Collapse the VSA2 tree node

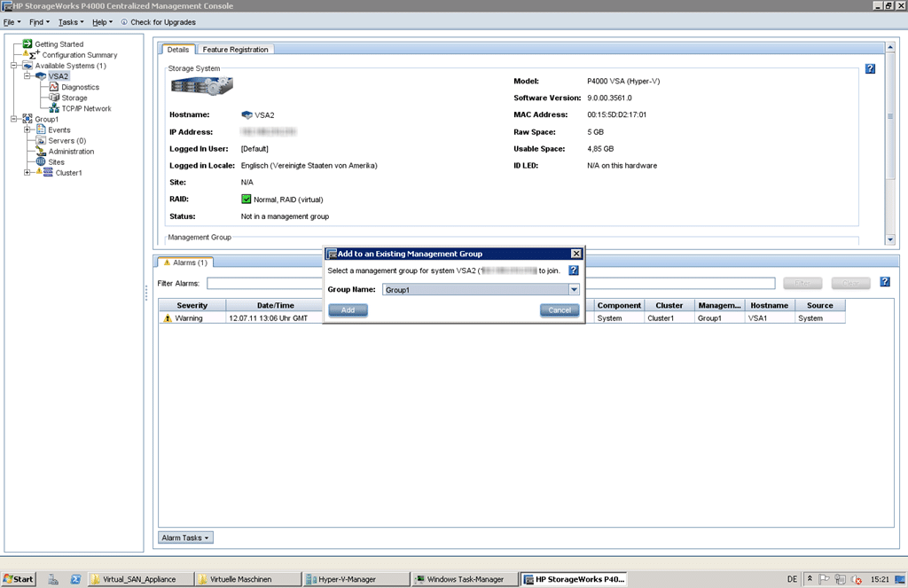27,76
